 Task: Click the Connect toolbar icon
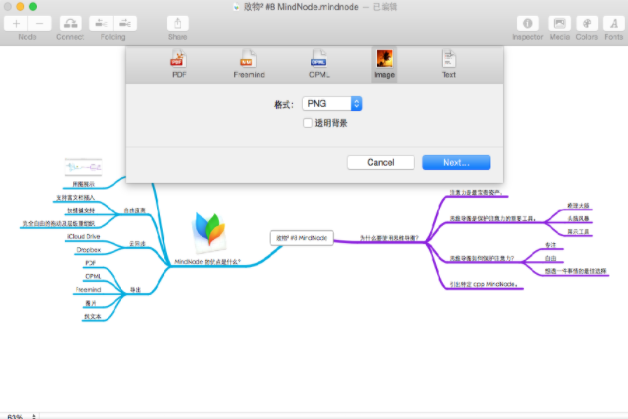(70, 22)
